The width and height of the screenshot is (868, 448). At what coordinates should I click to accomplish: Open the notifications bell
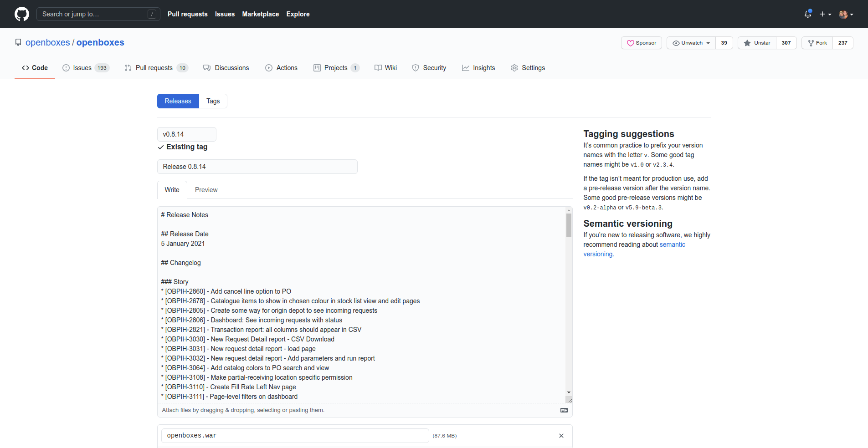[x=808, y=14]
